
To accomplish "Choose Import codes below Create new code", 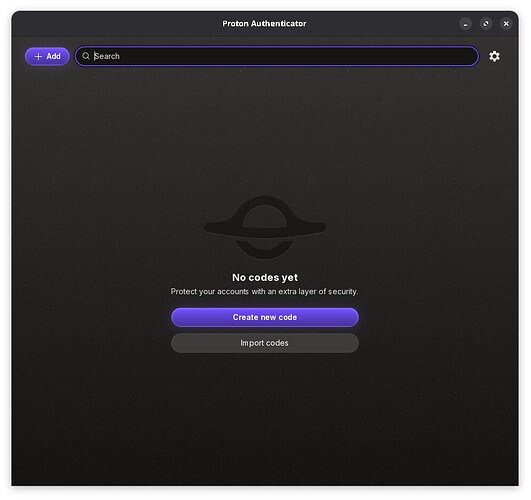I will (x=265, y=343).
